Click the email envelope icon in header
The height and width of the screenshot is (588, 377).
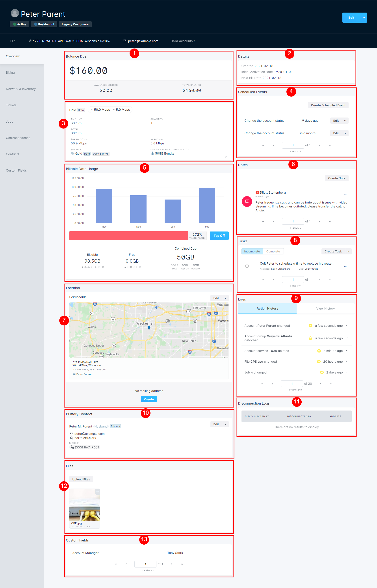(x=125, y=41)
